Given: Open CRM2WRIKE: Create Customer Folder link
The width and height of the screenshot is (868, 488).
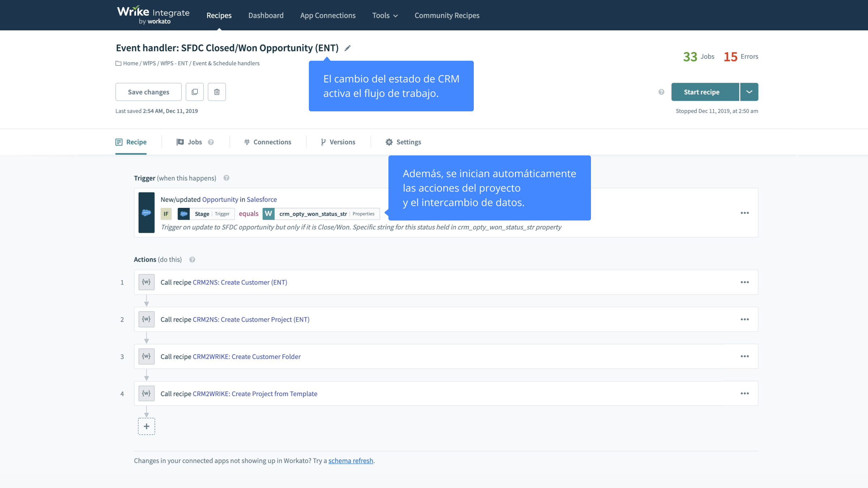Looking at the screenshot, I should point(247,357).
